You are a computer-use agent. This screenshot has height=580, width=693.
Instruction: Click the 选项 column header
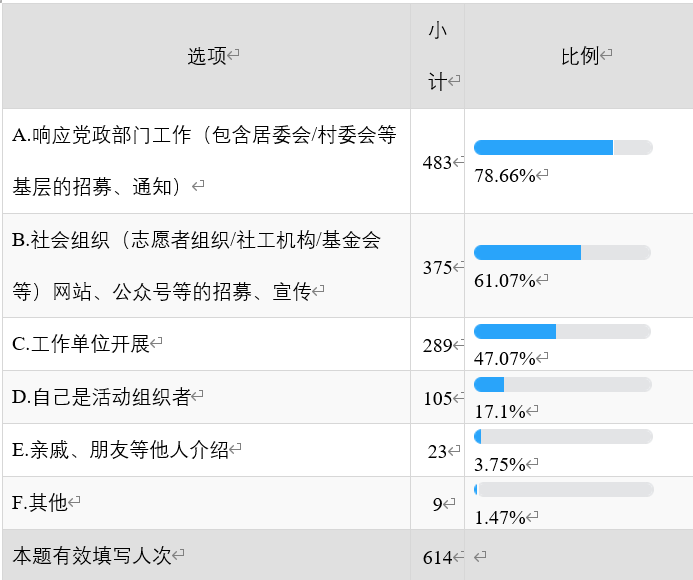coord(208,57)
